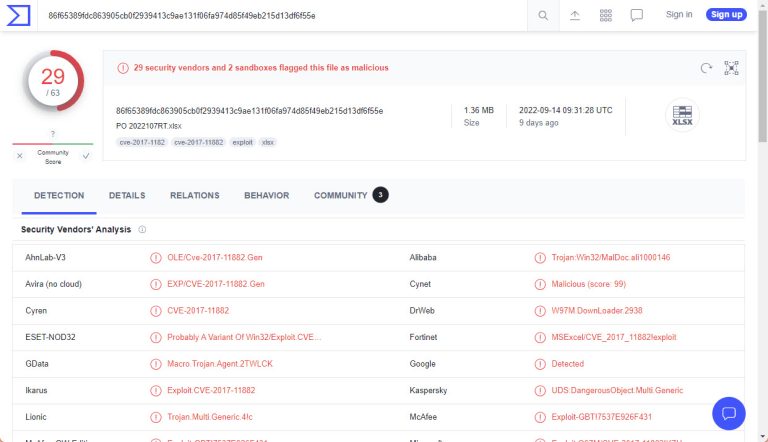The height and width of the screenshot is (442, 768).
Task: Click the xlsx tag
Action: [268, 143]
